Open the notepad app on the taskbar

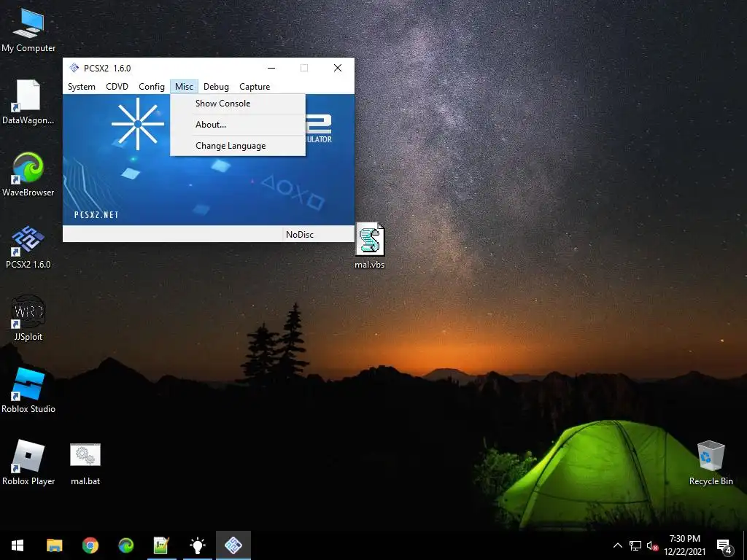click(x=161, y=545)
